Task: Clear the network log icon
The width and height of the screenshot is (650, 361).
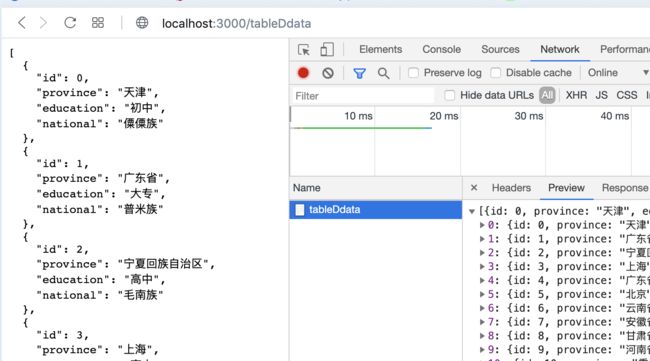Action: pyautogui.click(x=328, y=73)
